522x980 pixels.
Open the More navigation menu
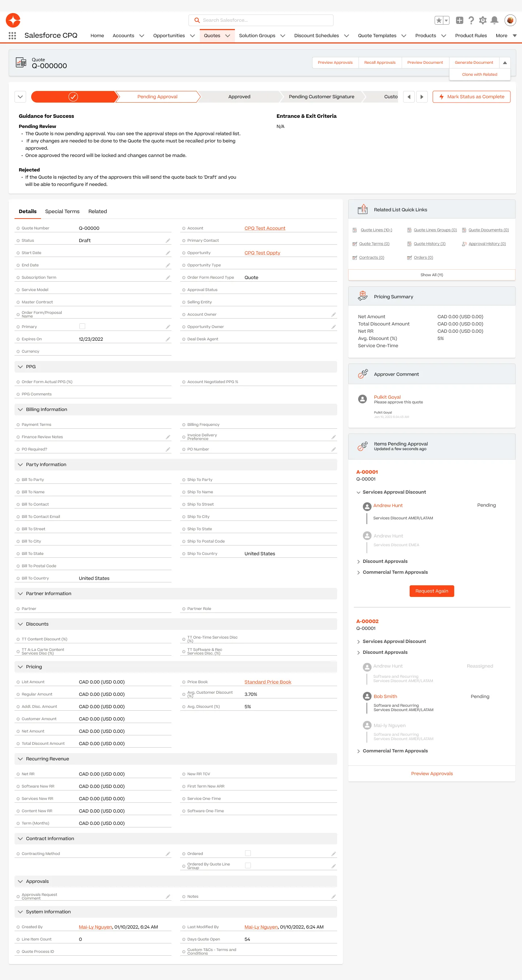pyautogui.click(x=506, y=36)
